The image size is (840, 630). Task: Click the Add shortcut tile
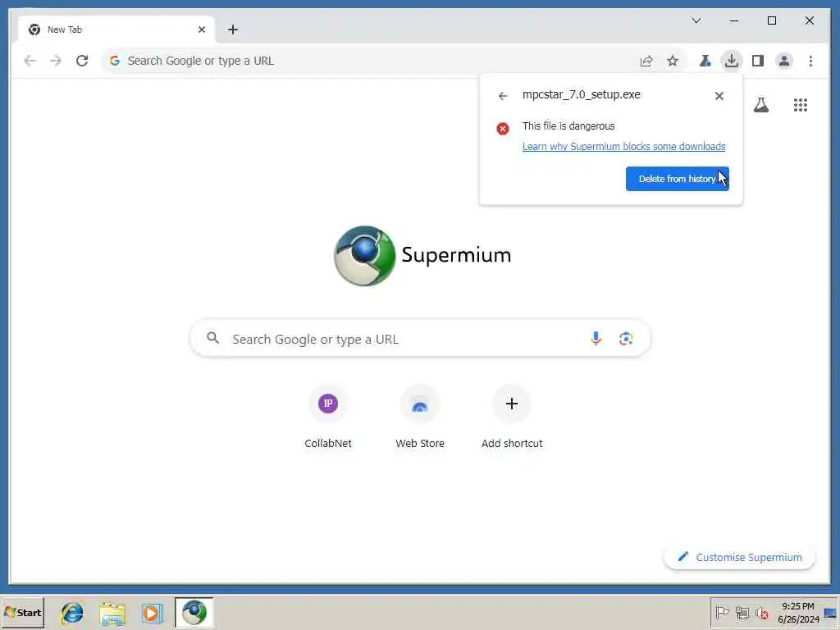[512, 417]
